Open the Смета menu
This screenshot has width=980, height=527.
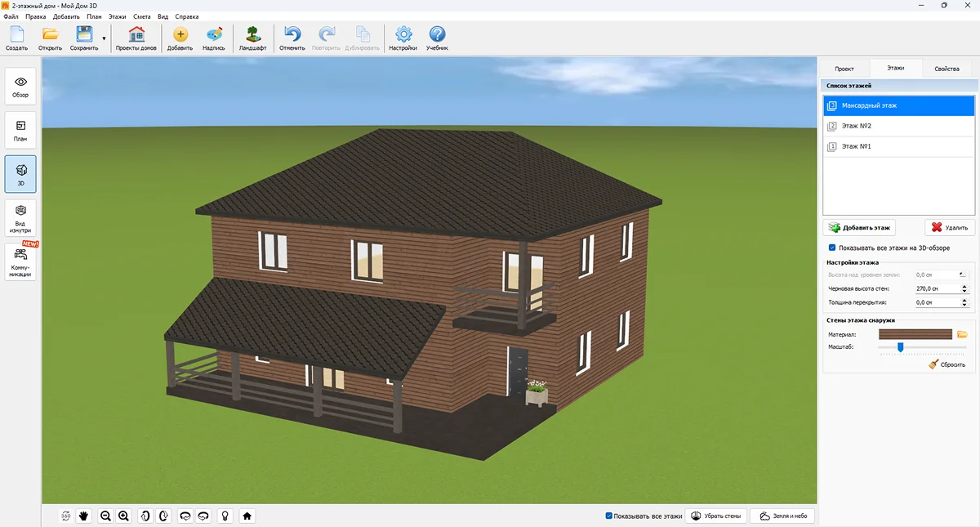[x=141, y=16]
